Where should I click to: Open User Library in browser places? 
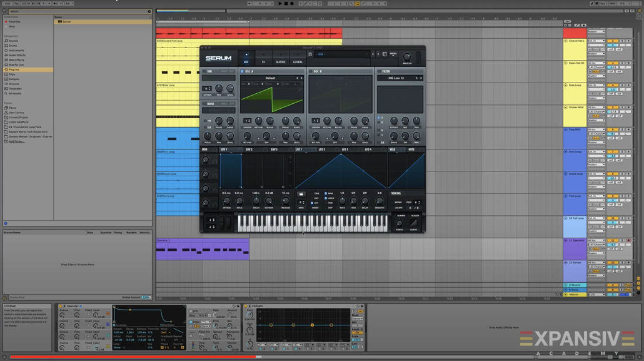click(x=16, y=113)
